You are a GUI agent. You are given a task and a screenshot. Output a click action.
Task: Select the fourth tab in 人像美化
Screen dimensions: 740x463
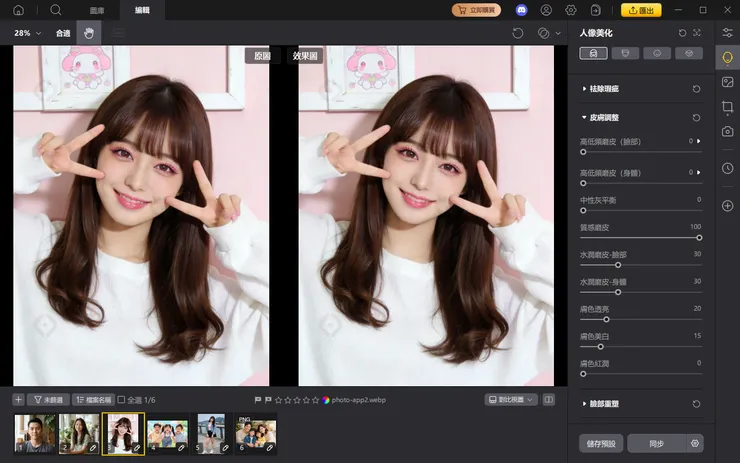pyautogui.click(x=689, y=53)
